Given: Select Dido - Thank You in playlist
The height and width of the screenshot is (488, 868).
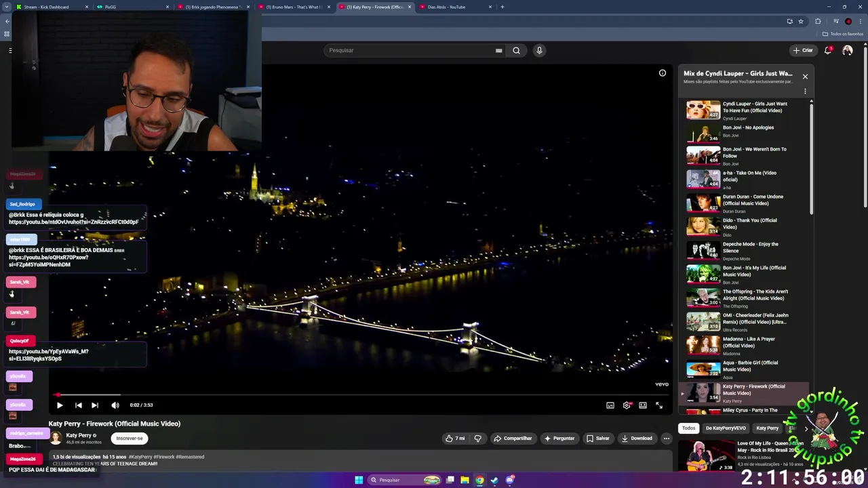Looking at the screenshot, I should [x=746, y=227].
